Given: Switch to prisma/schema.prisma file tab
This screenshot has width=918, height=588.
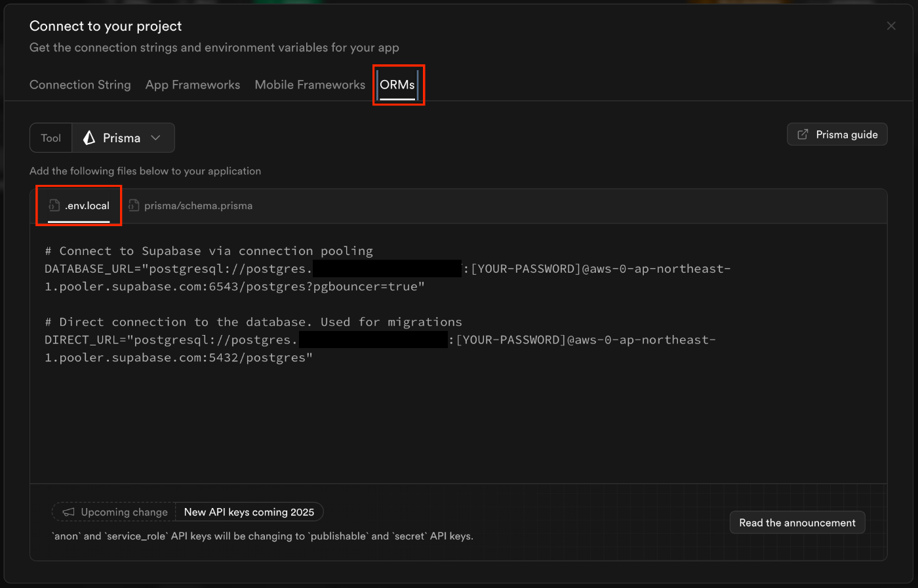Looking at the screenshot, I should point(190,206).
